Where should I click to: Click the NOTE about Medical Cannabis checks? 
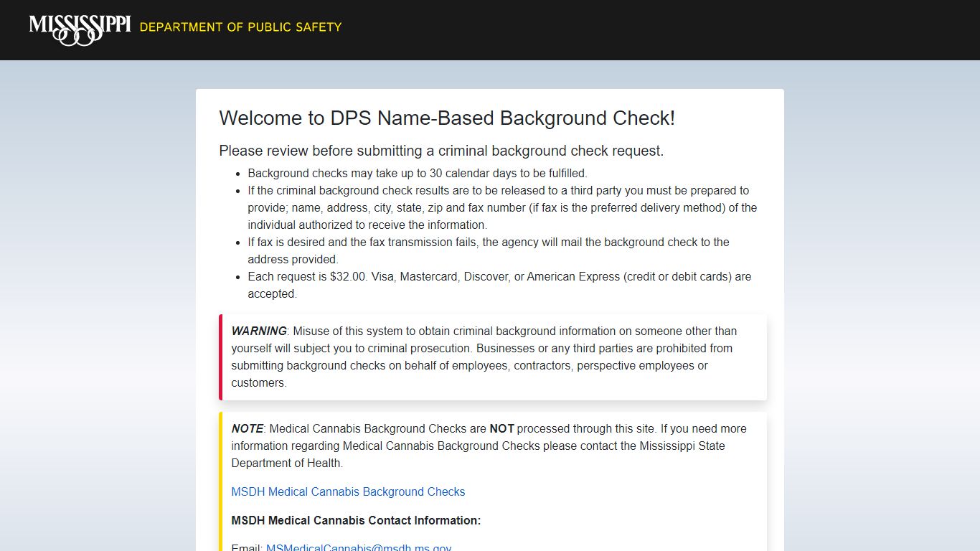(x=489, y=446)
